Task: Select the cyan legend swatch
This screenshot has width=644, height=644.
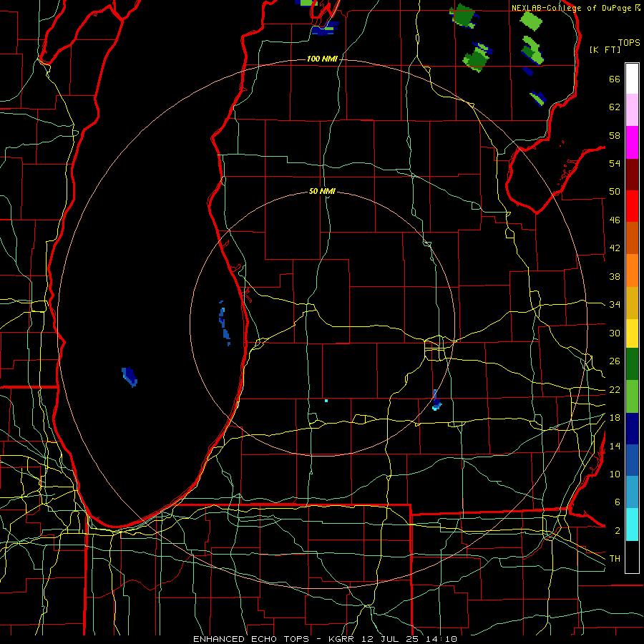Action: coord(632,525)
